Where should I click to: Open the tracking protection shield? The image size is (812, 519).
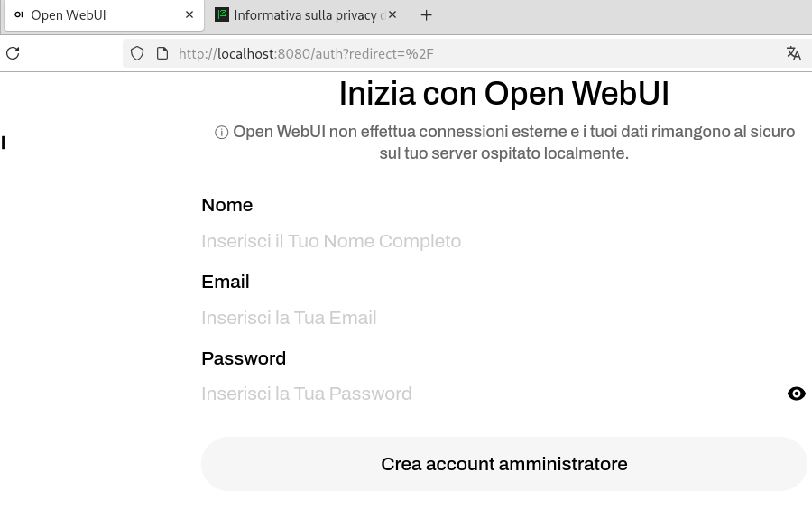[137, 53]
